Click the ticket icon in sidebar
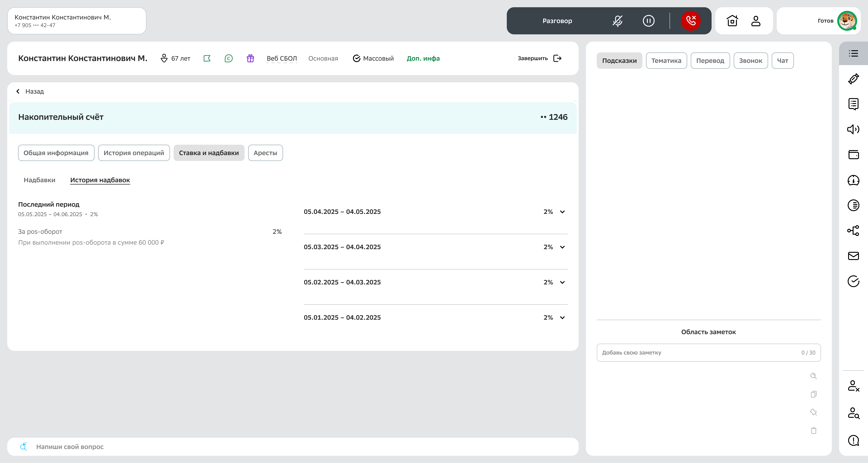Screen dimensions: 868x463 tap(853, 79)
